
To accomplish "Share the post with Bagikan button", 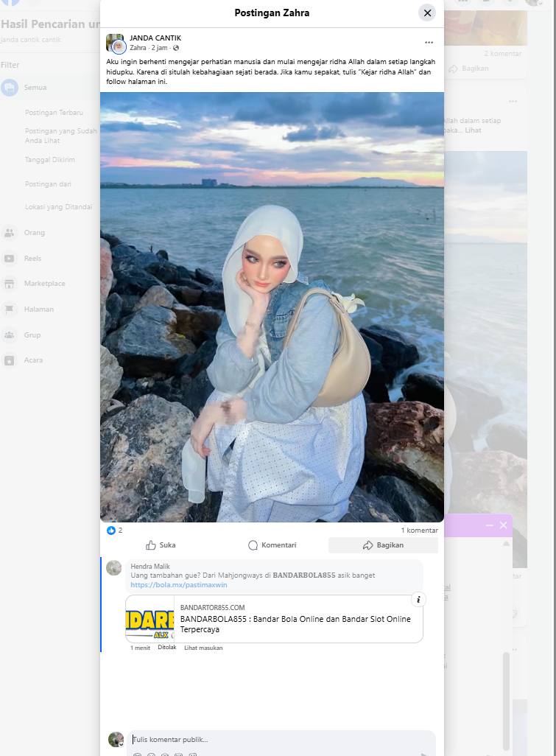I will point(383,545).
